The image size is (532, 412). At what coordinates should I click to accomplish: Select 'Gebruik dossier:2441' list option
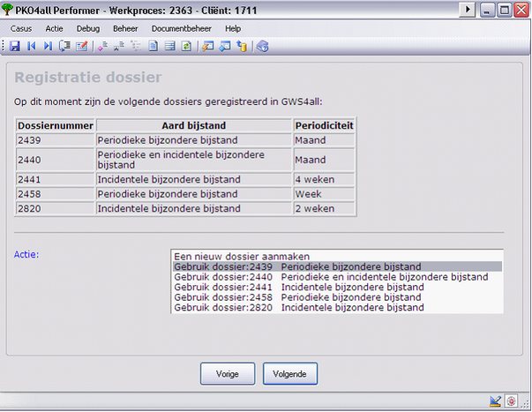point(337,287)
